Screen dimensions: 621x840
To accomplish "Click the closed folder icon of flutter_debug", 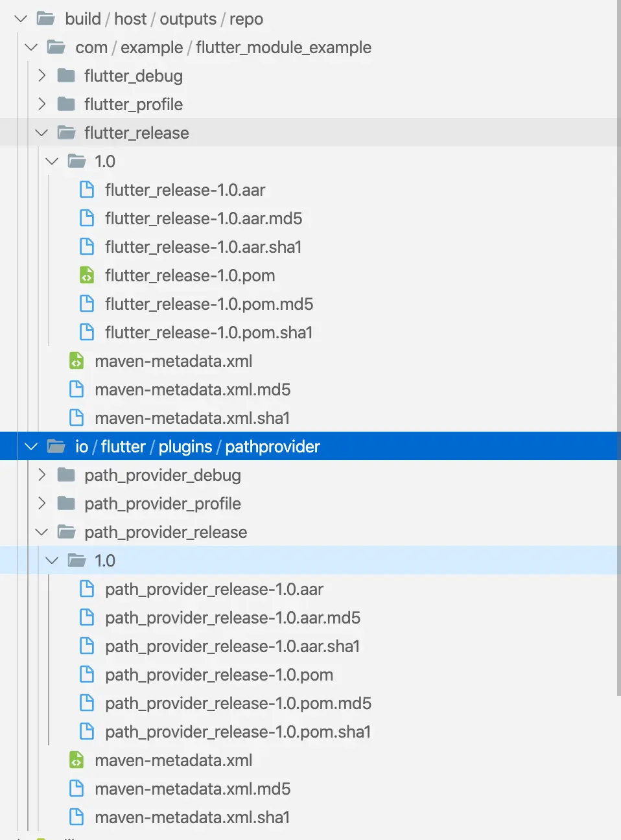I will coord(66,76).
